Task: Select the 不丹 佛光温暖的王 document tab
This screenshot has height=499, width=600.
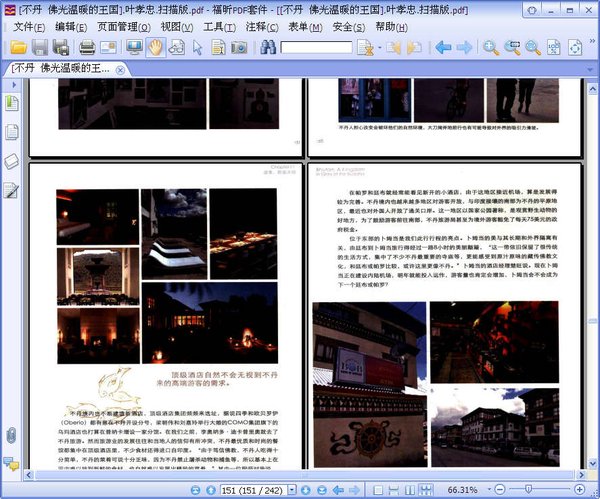Action: (x=61, y=69)
